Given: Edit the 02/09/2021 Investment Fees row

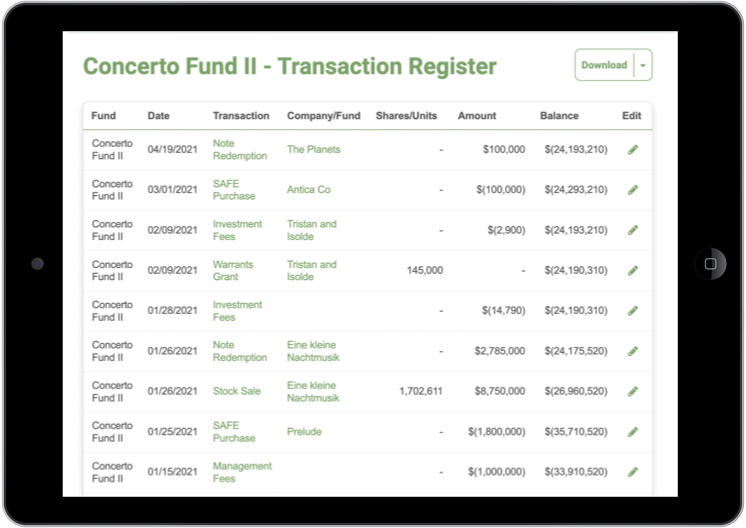Looking at the screenshot, I should (632, 230).
